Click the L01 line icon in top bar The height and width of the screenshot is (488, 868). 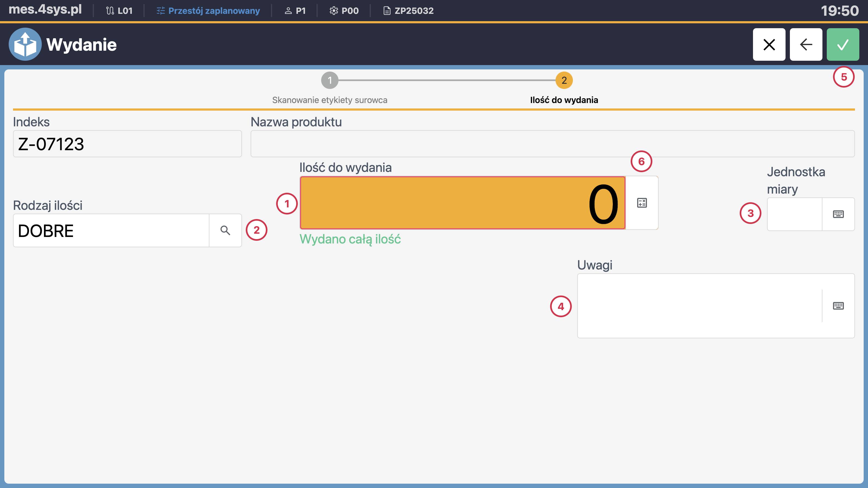tap(110, 11)
